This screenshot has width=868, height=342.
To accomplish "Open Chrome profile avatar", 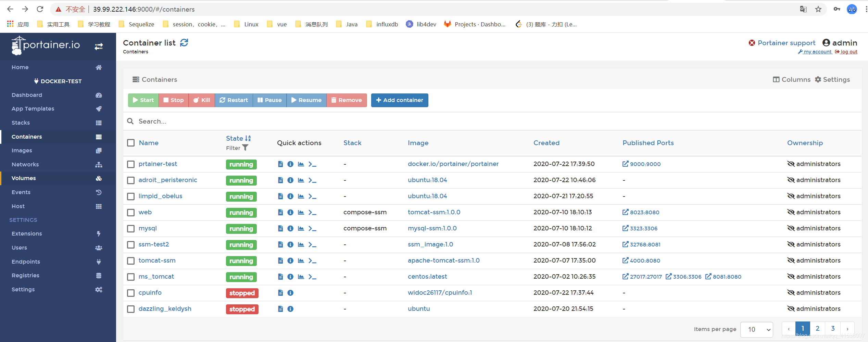I will coord(852,9).
